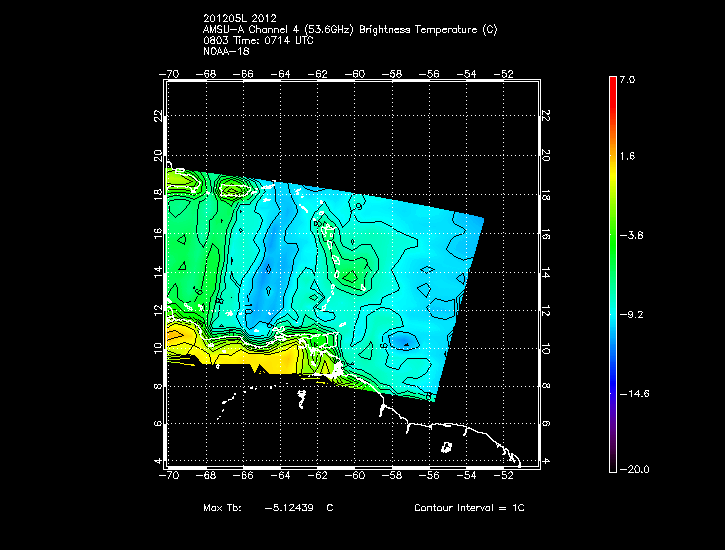Viewport: 725px width, 550px height.
Task: Click '22' on the left latitude axis
Action: pyautogui.click(x=159, y=116)
